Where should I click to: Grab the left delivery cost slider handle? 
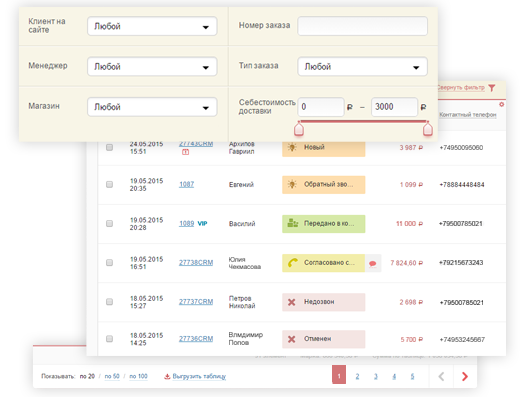click(299, 129)
